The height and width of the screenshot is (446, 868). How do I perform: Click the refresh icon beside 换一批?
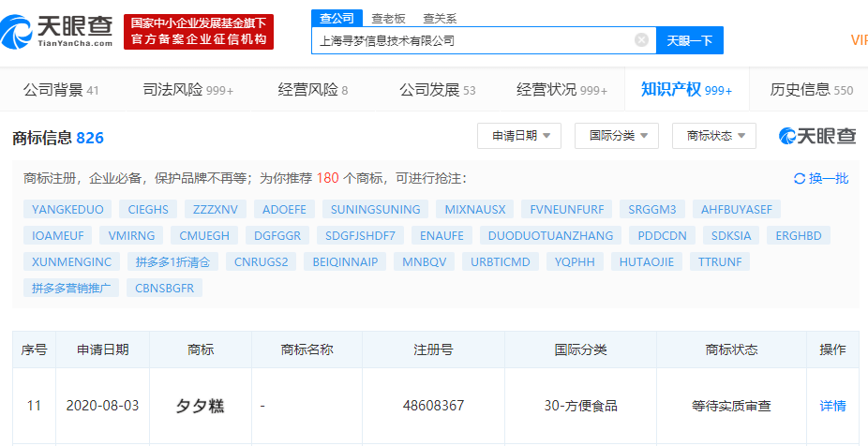[x=799, y=178]
